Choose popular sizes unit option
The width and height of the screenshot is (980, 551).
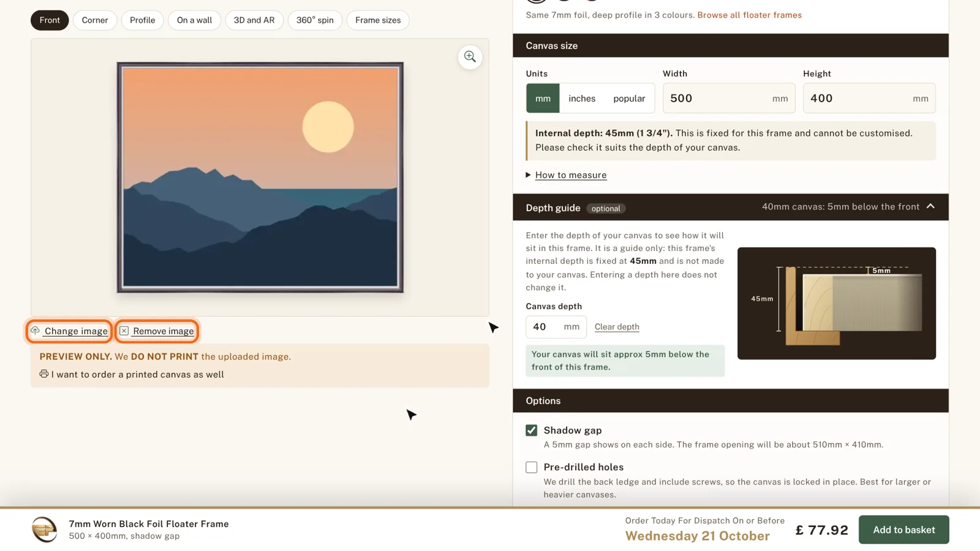(x=629, y=98)
